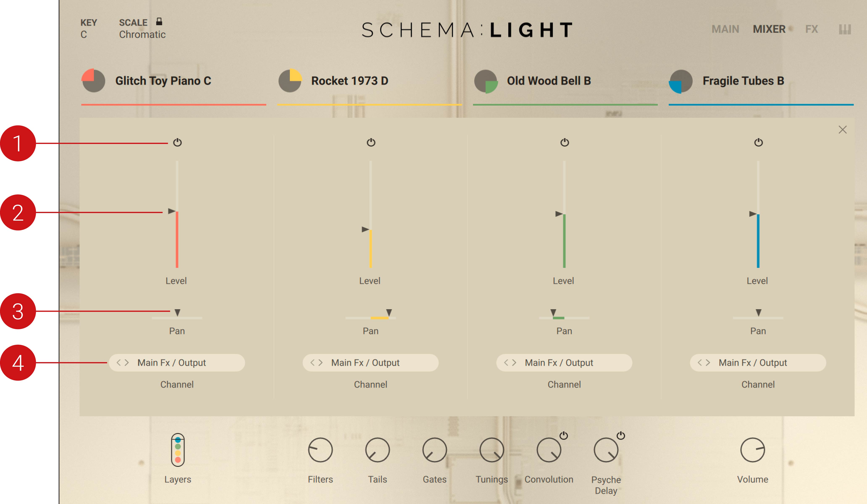Screen dimensions: 867x504
Task: Disable the Psyche Delay power button
Action: coord(621,436)
